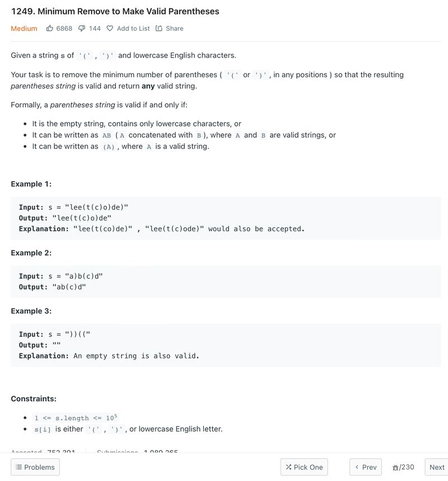Click the icon before the /230 counter

click(x=395, y=468)
